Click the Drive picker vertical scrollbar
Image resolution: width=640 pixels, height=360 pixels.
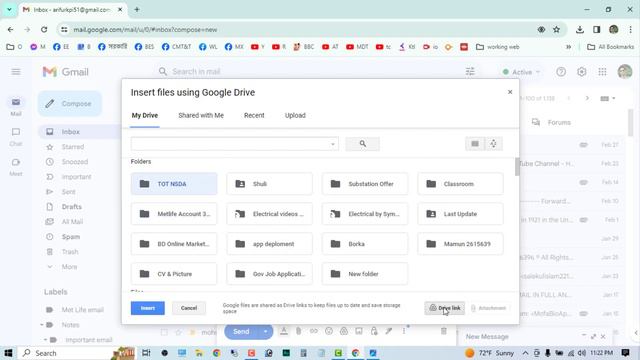click(517, 167)
